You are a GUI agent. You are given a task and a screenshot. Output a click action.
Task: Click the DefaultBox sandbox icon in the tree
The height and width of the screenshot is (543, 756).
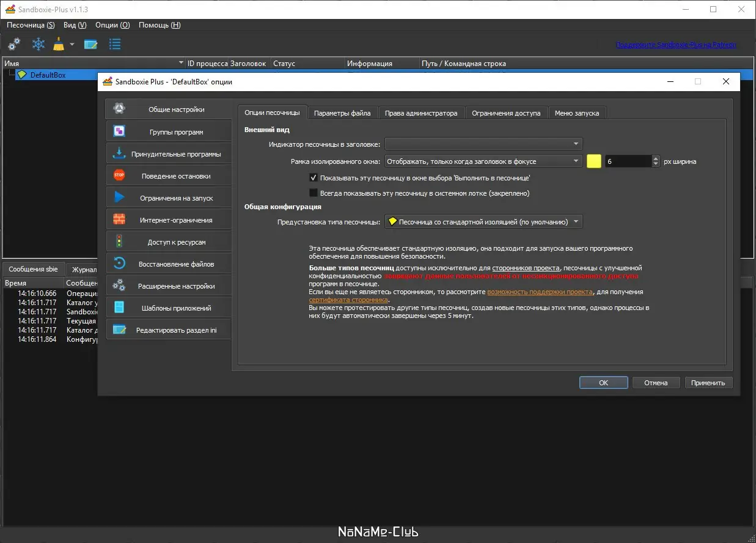pyautogui.click(x=22, y=75)
